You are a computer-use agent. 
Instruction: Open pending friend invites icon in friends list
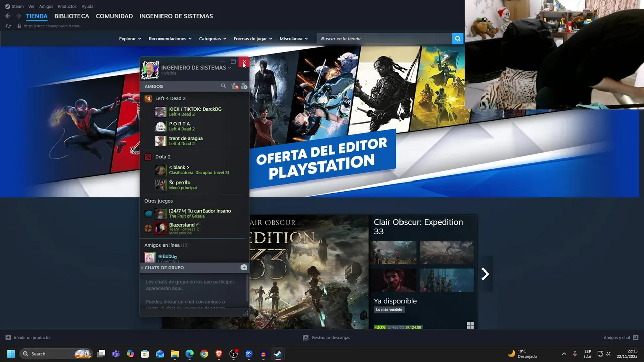pos(234,86)
